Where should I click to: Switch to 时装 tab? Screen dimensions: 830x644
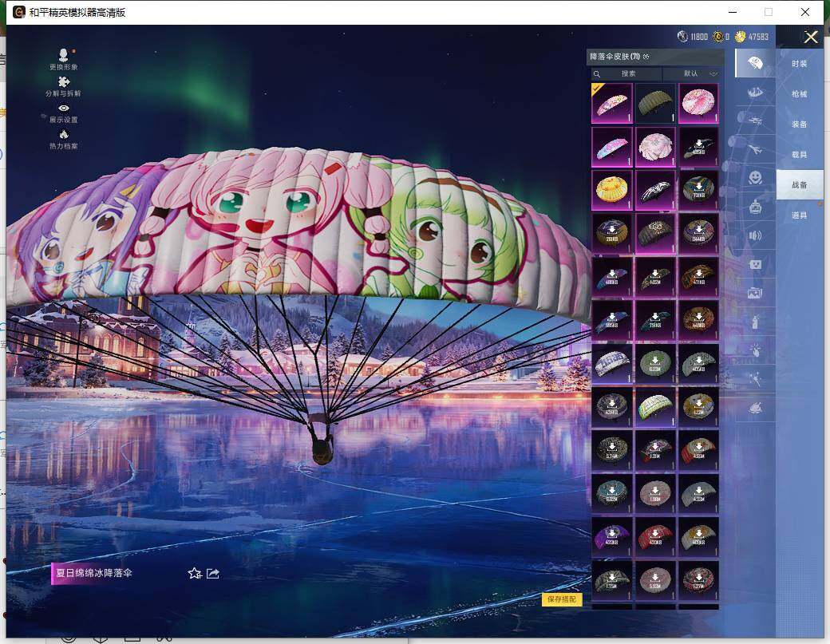click(x=800, y=64)
